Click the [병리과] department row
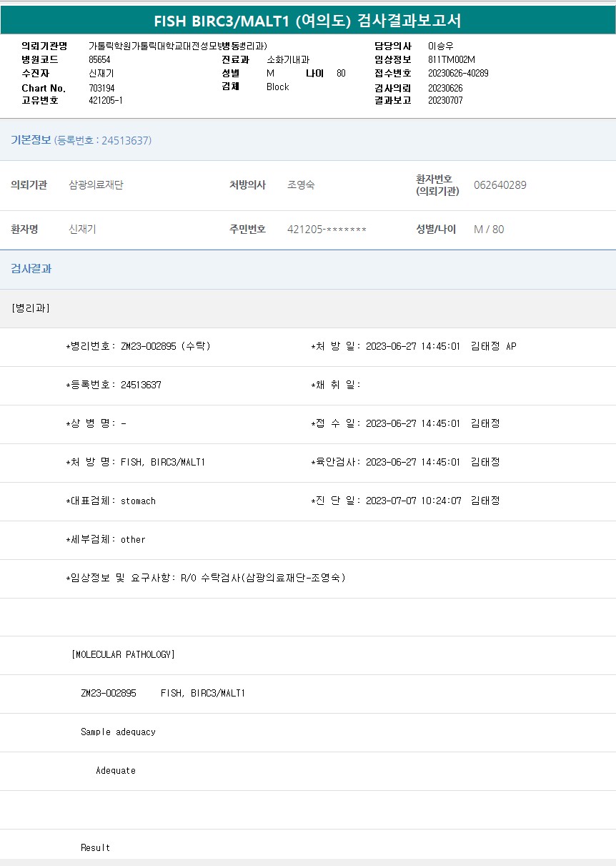 (31, 308)
